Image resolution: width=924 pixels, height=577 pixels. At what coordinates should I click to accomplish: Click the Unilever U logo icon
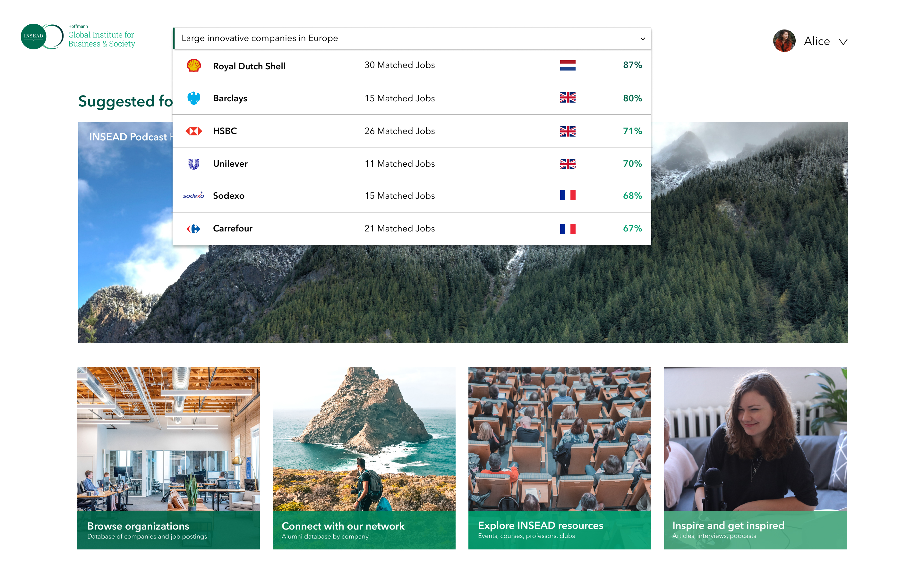click(x=193, y=164)
